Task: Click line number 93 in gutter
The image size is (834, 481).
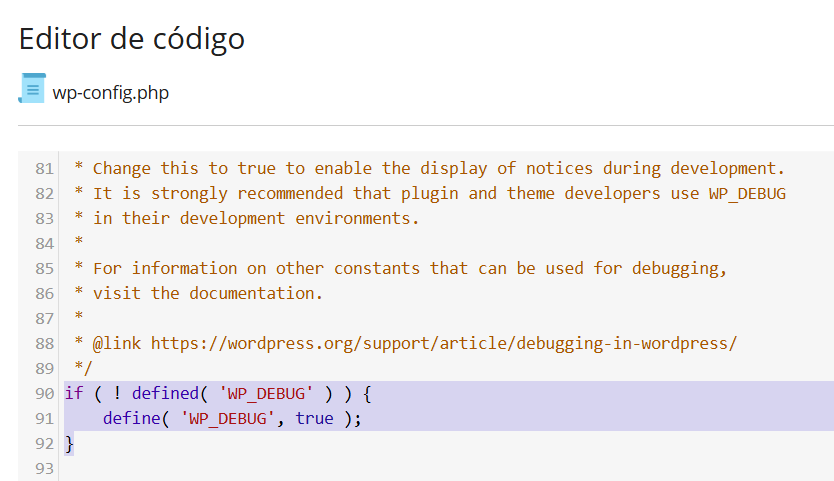Action: pyautogui.click(x=44, y=468)
